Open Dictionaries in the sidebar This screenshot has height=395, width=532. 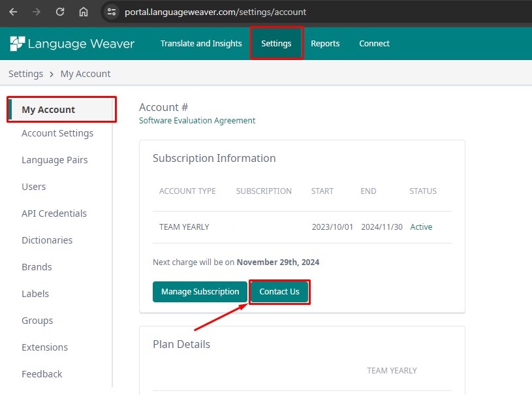pos(47,240)
